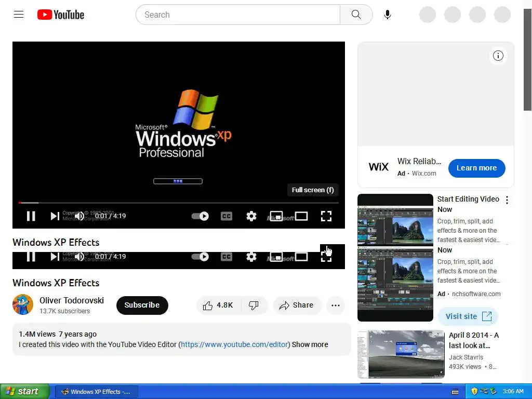Screen dimensions: 532x399
Task: Start voice search with the microphone
Action: 388,15
